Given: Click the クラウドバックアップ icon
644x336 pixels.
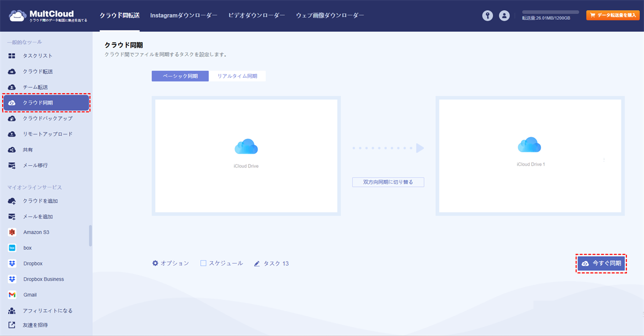Looking at the screenshot, I should [x=12, y=118].
